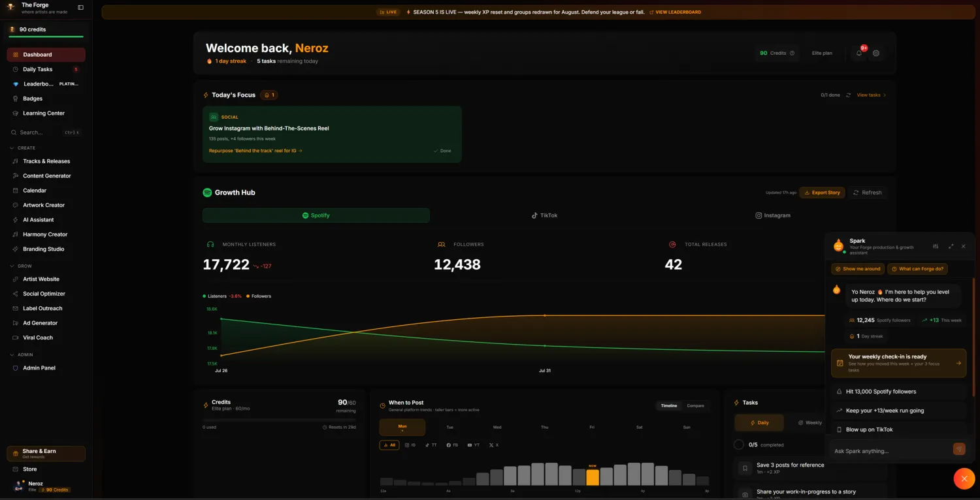The height and width of the screenshot is (500, 980).
Task: Select the Spotify tab in Growth Hub
Action: point(316,215)
